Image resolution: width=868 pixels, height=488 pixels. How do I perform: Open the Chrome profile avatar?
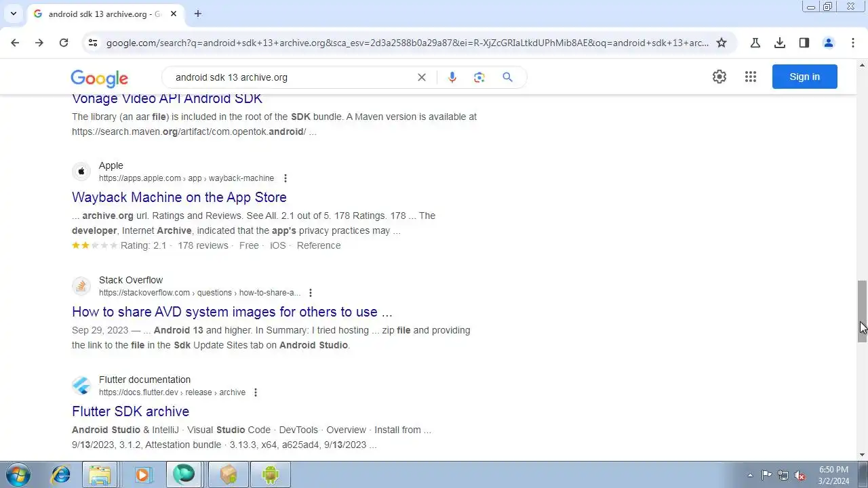coord(829,43)
